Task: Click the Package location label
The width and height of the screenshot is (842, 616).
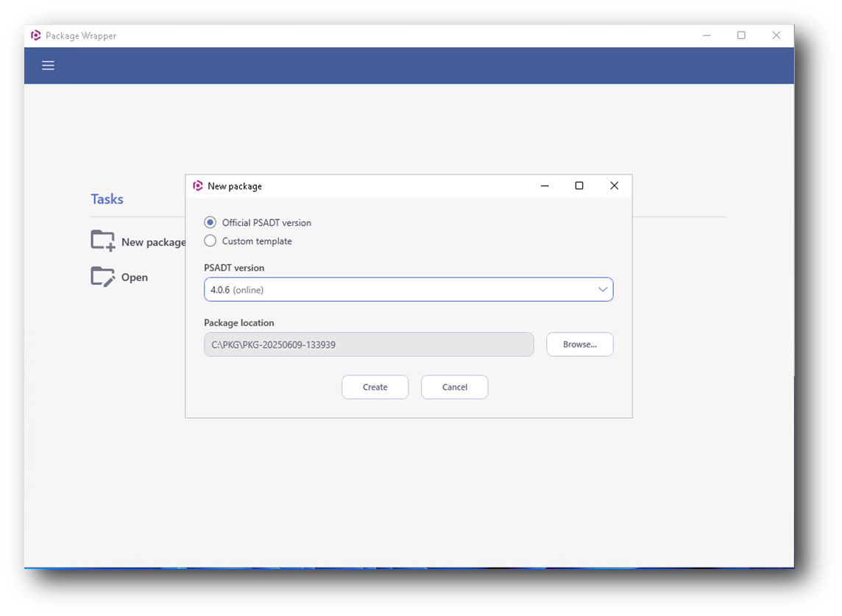Action: [239, 323]
